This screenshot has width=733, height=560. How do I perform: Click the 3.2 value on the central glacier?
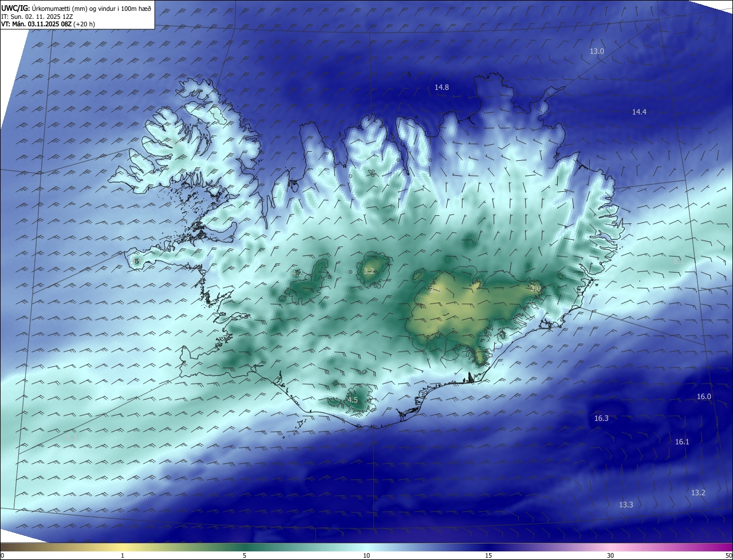tap(369, 271)
